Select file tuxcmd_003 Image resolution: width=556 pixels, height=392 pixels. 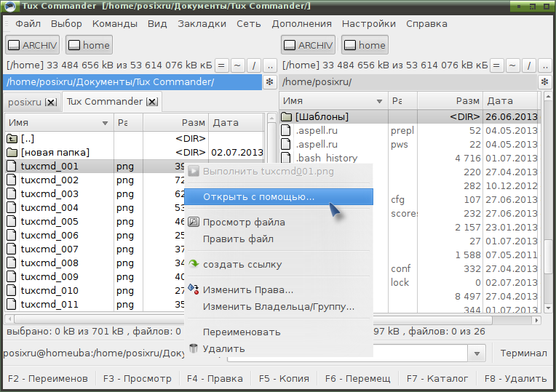coord(95,194)
